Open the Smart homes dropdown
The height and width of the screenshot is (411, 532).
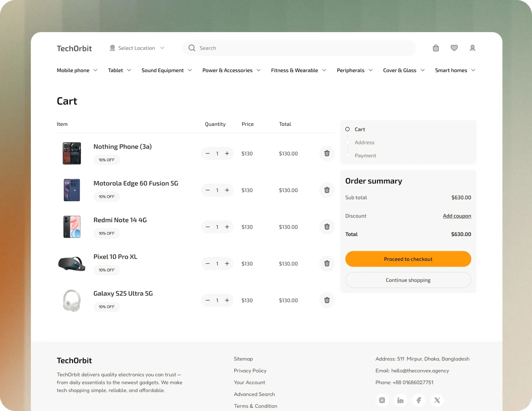point(455,70)
